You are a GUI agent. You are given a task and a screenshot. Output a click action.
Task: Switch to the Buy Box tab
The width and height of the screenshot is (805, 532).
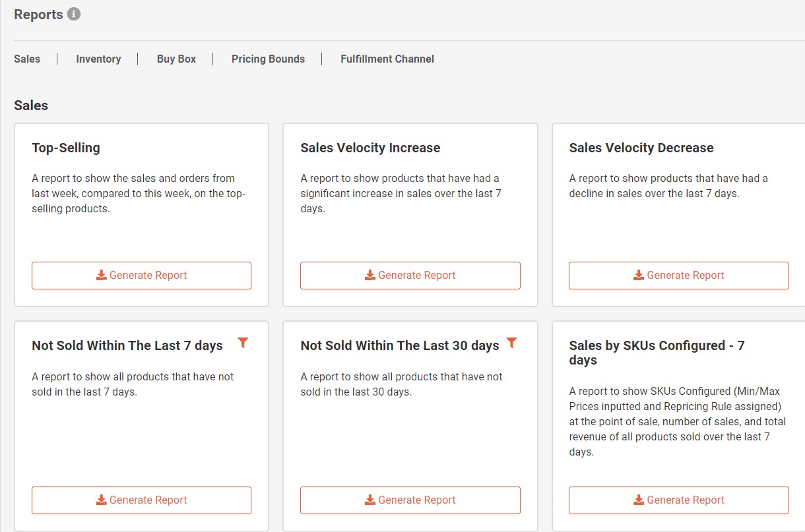pyautogui.click(x=176, y=59)
